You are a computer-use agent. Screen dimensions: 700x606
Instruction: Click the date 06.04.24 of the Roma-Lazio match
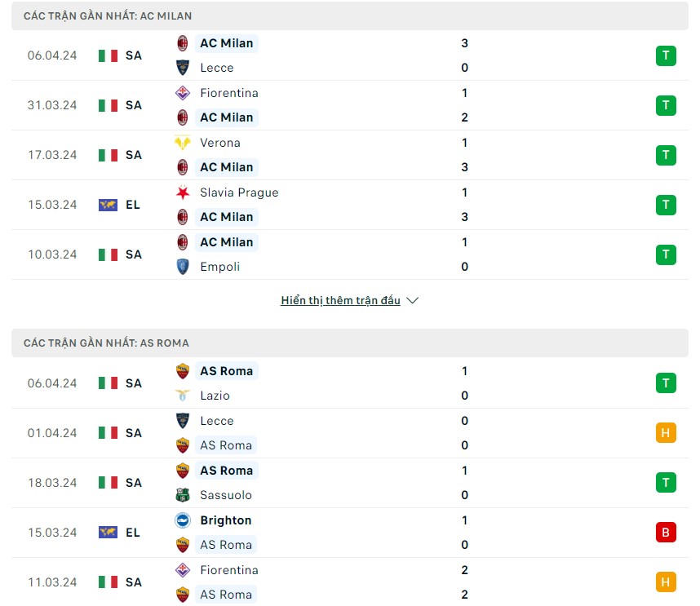point(52,383)
